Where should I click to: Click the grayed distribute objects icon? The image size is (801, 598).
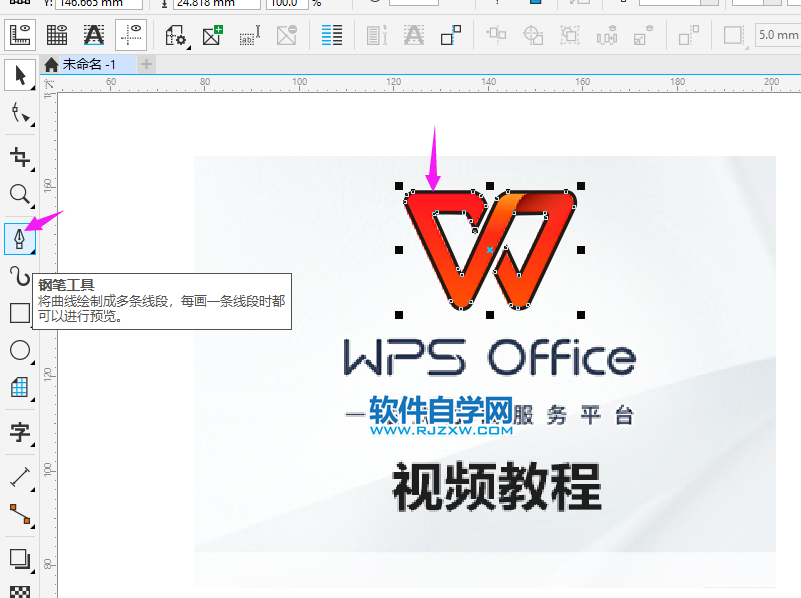pos(607,35)
